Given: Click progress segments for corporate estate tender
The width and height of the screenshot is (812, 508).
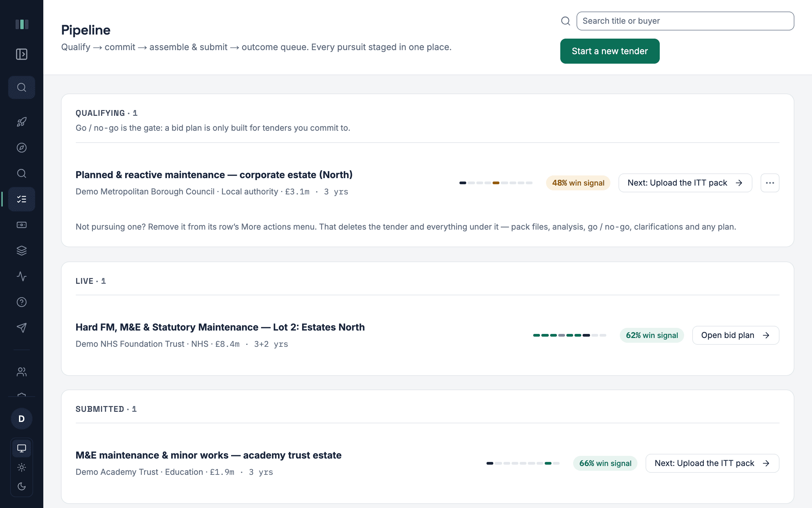Looking at the screenshot, I should [496, 183].
